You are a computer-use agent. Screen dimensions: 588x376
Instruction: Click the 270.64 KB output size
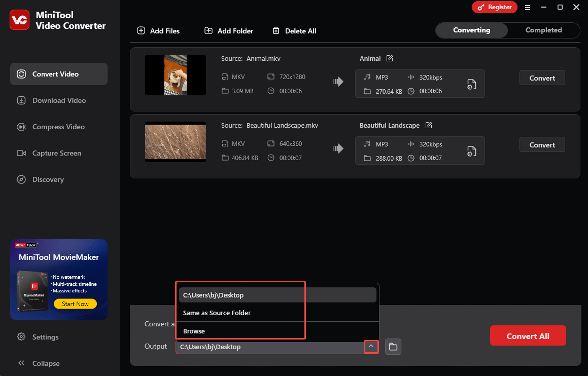[x=389, y=91]
